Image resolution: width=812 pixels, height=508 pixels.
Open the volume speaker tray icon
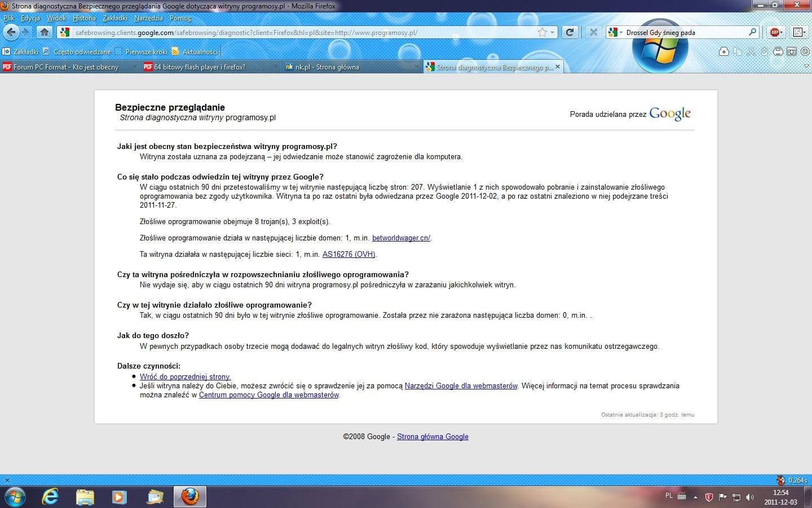point(750,497)
